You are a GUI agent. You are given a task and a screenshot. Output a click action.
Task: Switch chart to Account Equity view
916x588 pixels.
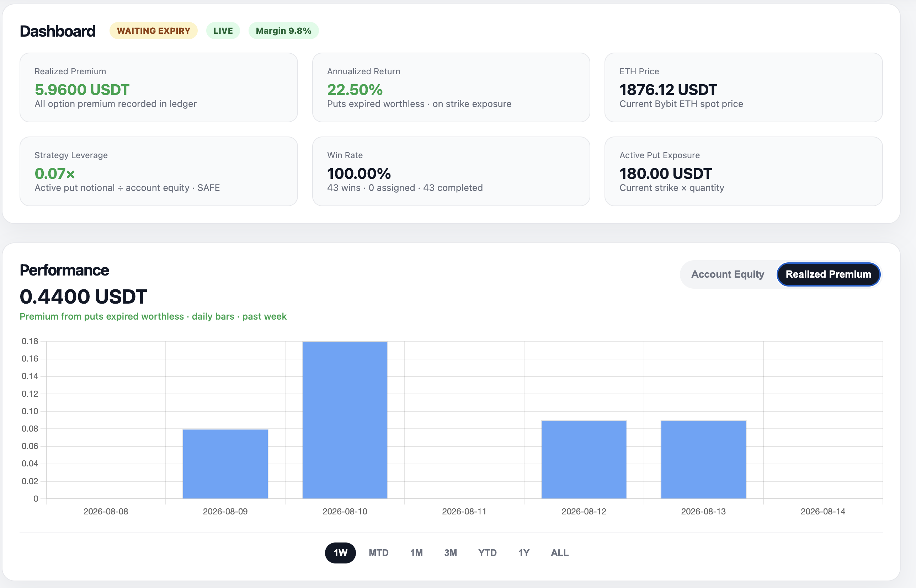tap(728, 274)
